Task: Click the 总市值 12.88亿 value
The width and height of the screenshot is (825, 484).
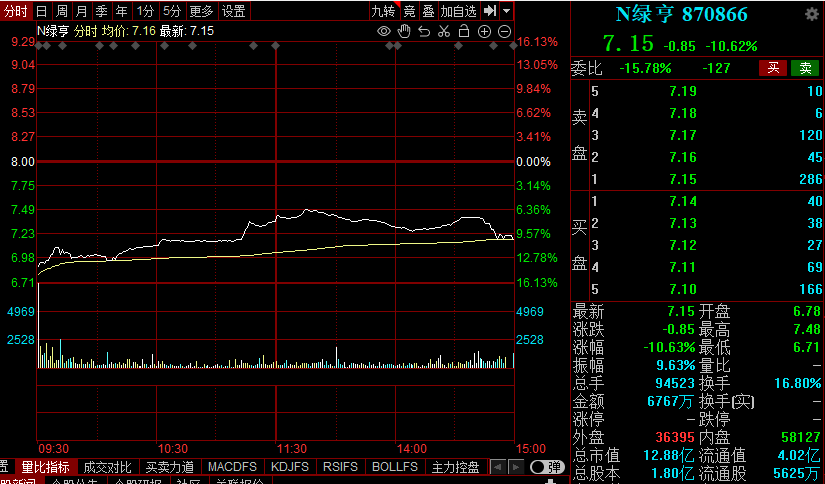Action: (x=669, y=455)
